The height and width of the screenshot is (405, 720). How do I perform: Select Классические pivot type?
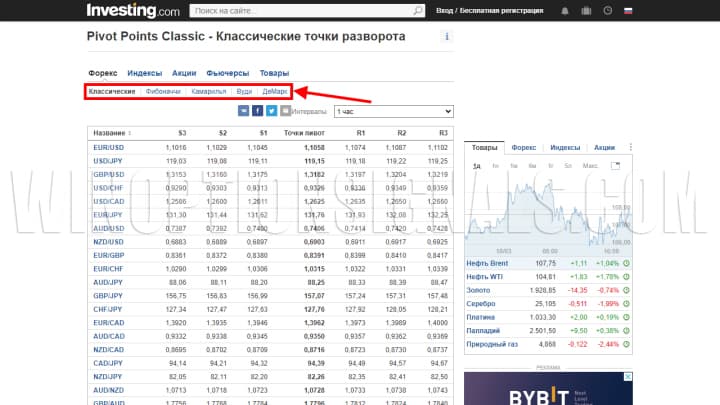pos(112,91)
